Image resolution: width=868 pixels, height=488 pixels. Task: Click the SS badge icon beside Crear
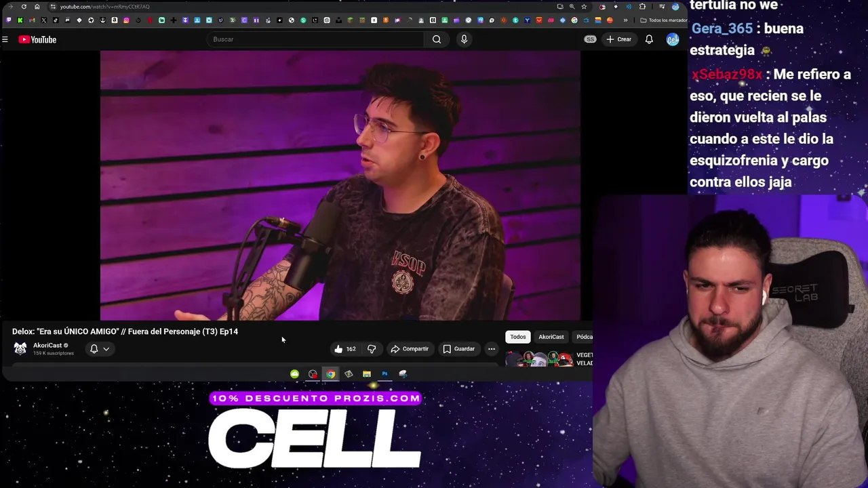pyautogui.click(x=590, y=39)
